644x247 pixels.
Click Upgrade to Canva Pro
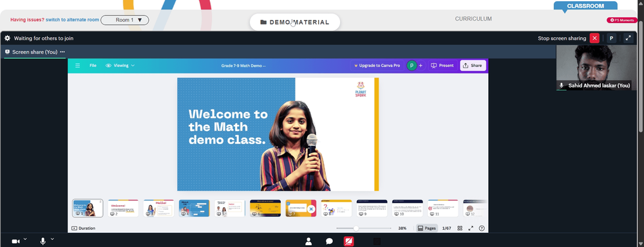(x=377, y=65)
